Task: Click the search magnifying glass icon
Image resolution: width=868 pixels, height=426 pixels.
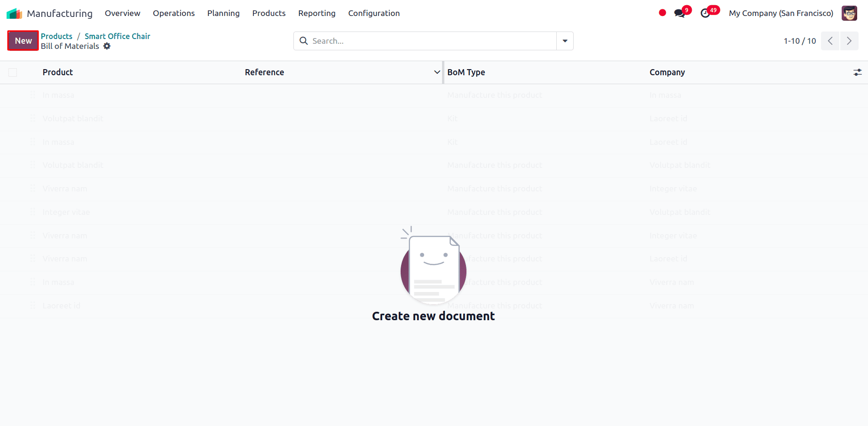Action: tap(303, 41)
